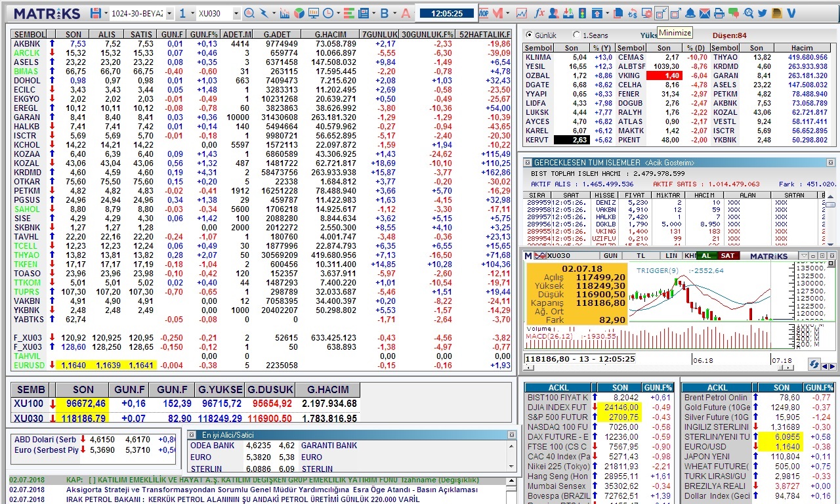Click the chart left blue arrow button
The height and width of the screenshot is (504, 840).
(824, 366)
